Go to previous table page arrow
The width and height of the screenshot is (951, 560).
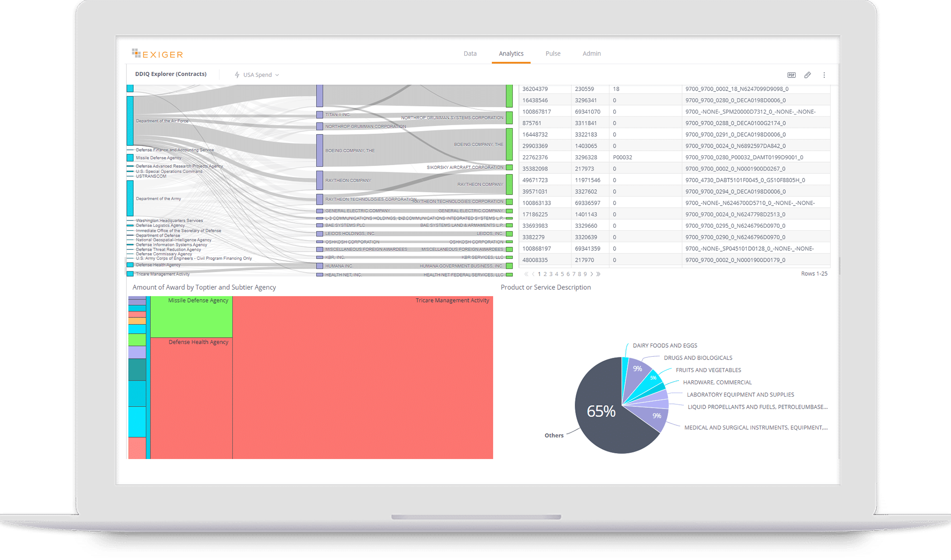(533, 274)
